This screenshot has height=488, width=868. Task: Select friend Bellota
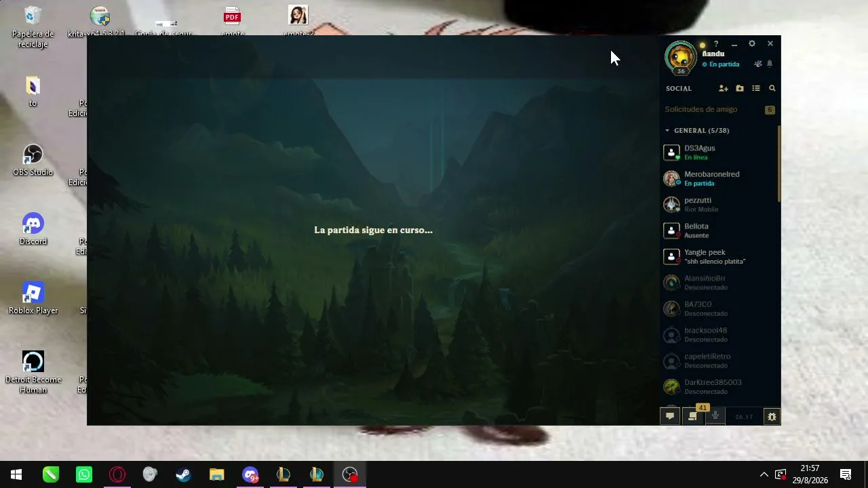719,230
